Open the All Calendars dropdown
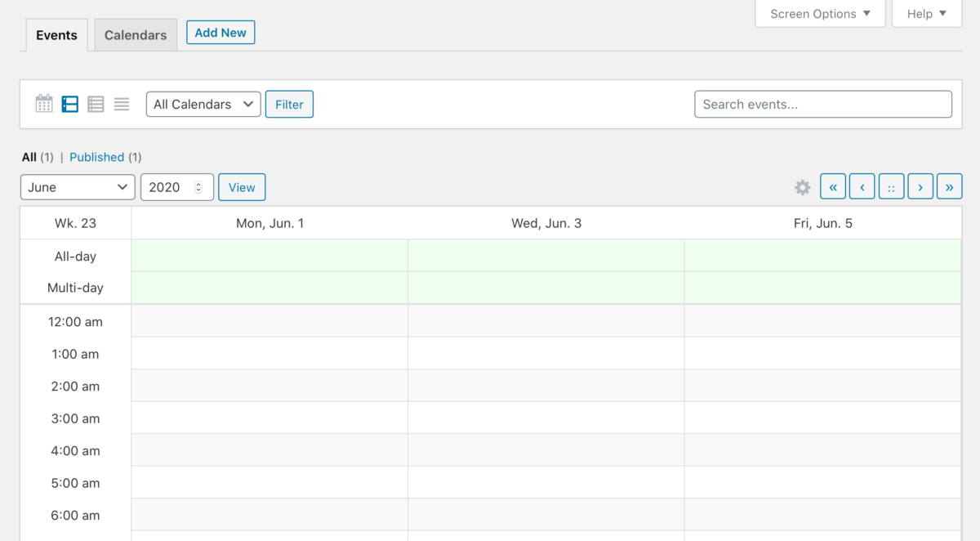 click(x=203, y=104)
